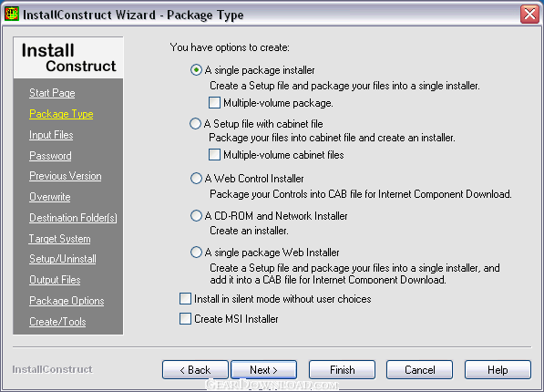Image resolution: width=544 pixels, height=392 pixels.
Task: Click the Next button
Action: pyautogui.click(x=263, y=370)
